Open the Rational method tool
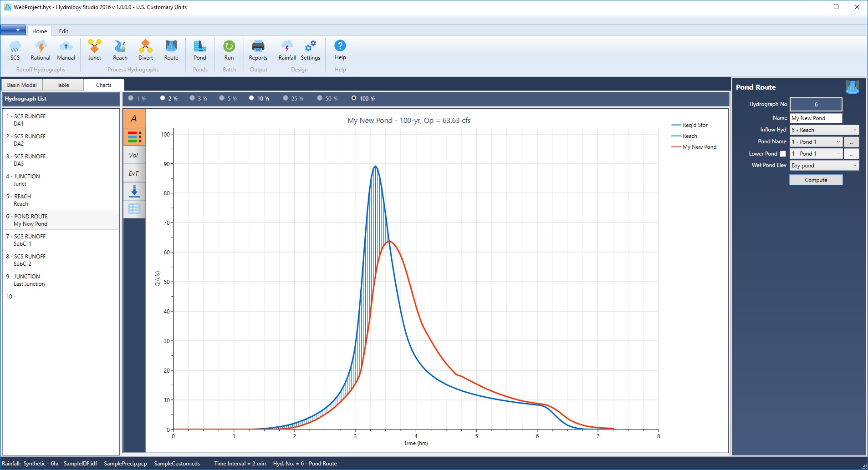The height and width of the screenshot is (470, 868). point(41,50)
